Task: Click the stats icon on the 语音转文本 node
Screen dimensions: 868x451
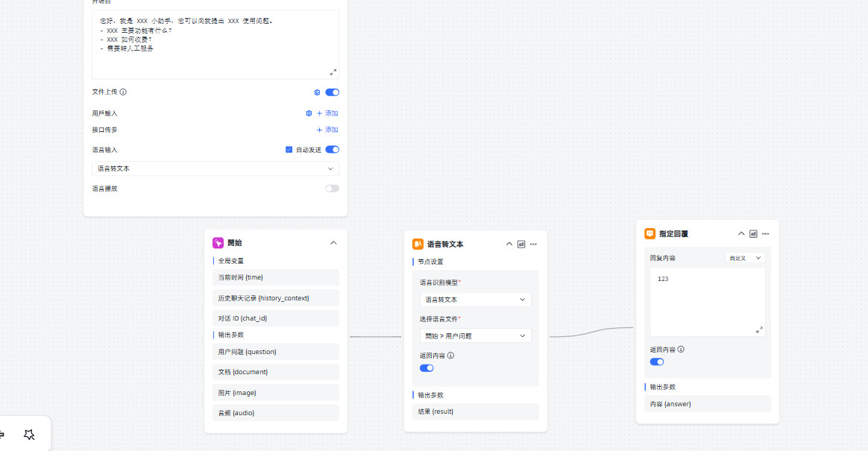Action: click(521, 244)
